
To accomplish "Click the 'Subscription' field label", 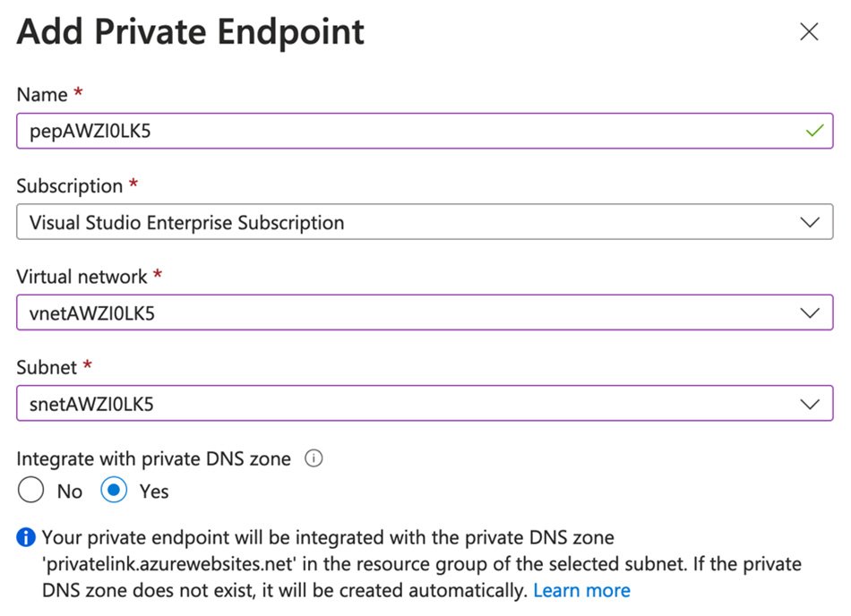I will pos(70,186).
